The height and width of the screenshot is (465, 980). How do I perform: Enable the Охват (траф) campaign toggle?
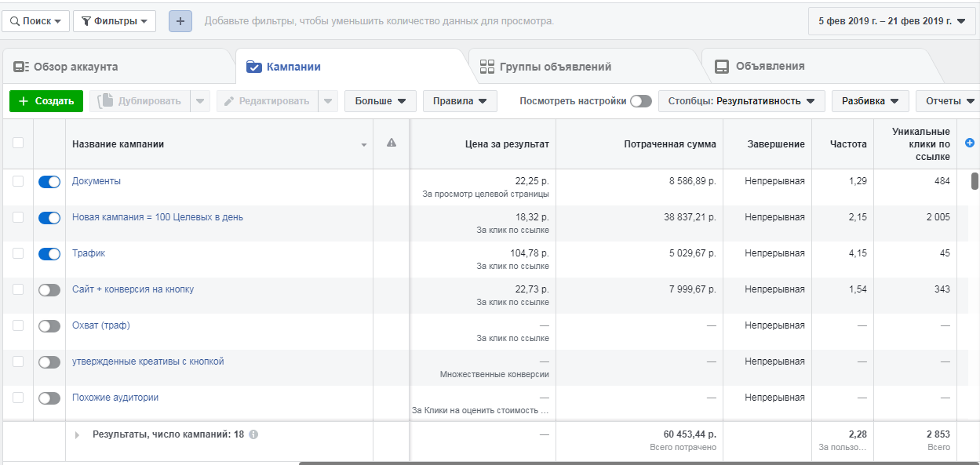tap(49, 326)
